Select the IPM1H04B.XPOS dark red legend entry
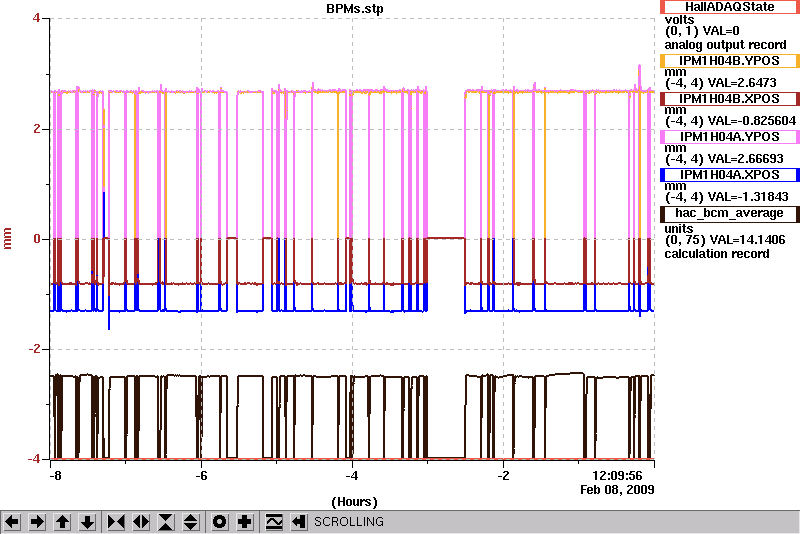800x534 pixels. (x=730, y=98)
